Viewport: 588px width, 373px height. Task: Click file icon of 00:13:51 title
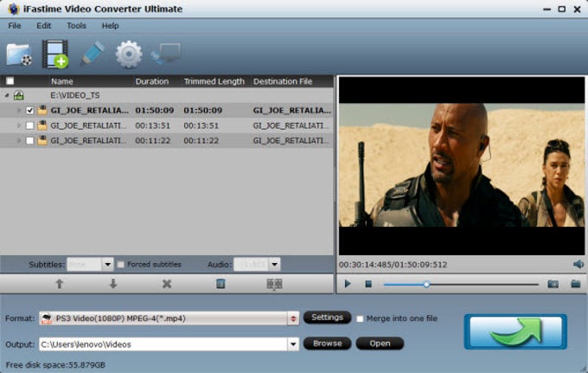tap(42, 125)
